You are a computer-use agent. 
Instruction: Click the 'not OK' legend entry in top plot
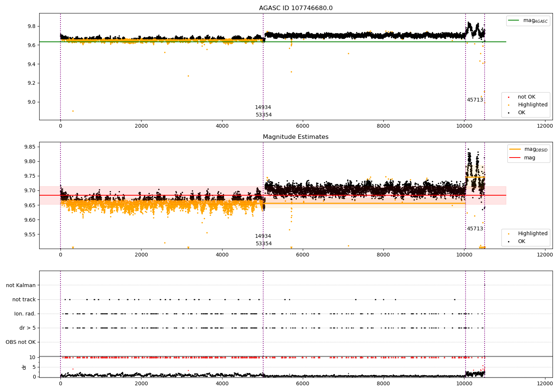point(526,97)
